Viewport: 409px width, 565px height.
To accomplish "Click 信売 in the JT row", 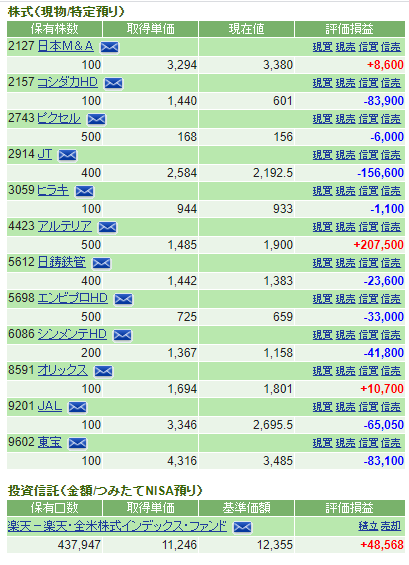I will click(391, 155).
